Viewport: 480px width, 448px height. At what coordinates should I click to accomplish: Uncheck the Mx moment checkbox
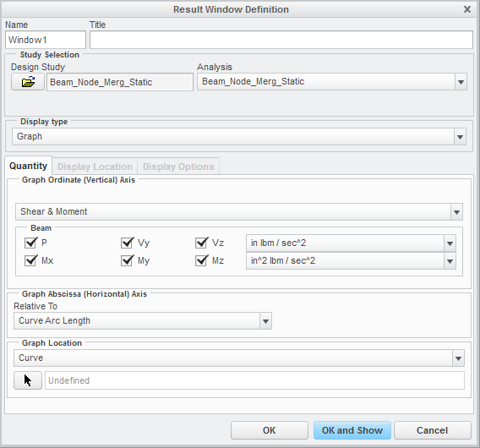pos(30,260)
